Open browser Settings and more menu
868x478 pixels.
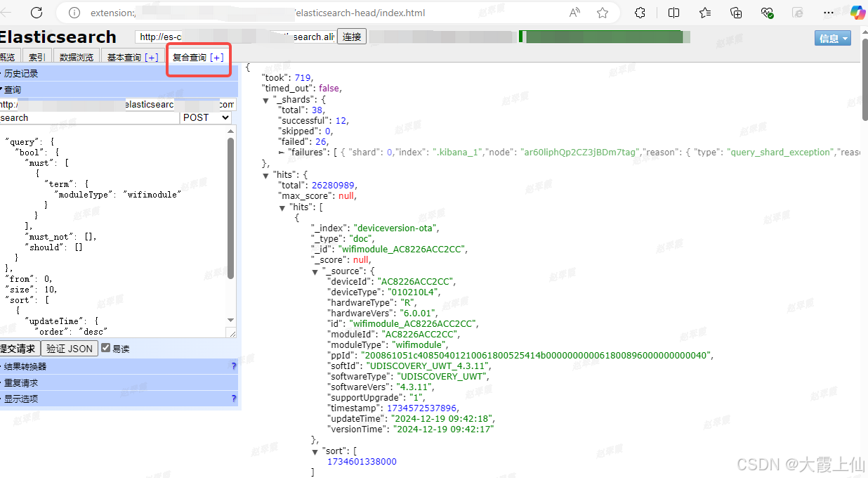pyautogui.click(x=829, y=13)
